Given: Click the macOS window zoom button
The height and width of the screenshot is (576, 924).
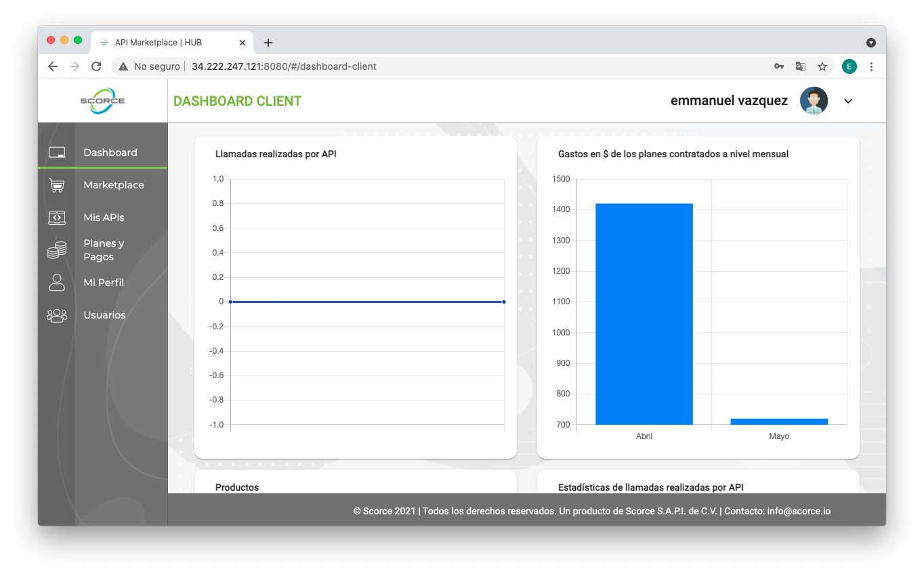Looking at the screenshot, I should 78,40.
